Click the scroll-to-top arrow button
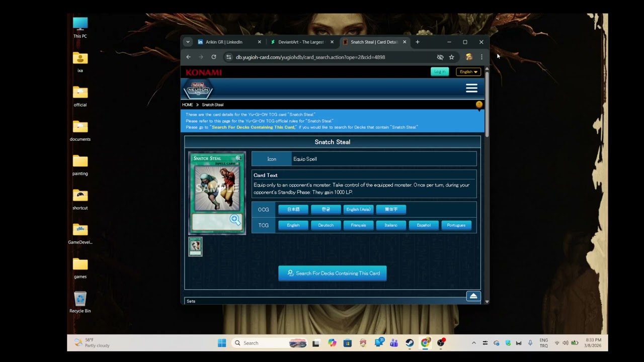 point(473,296)
